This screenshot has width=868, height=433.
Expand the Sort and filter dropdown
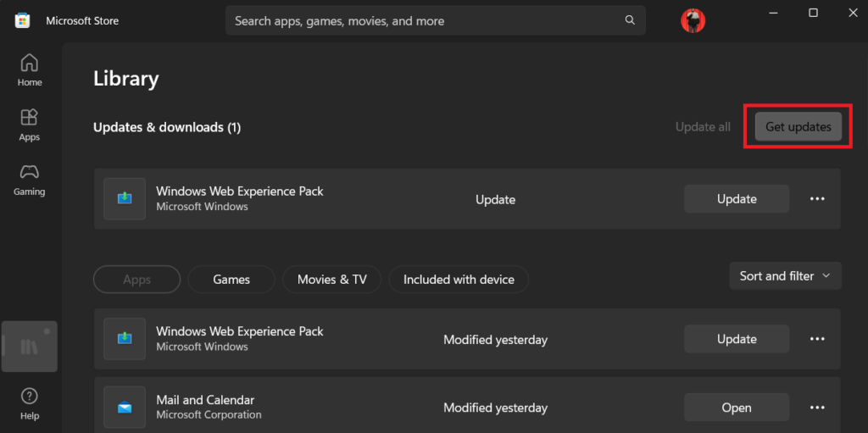click(786, 275)
